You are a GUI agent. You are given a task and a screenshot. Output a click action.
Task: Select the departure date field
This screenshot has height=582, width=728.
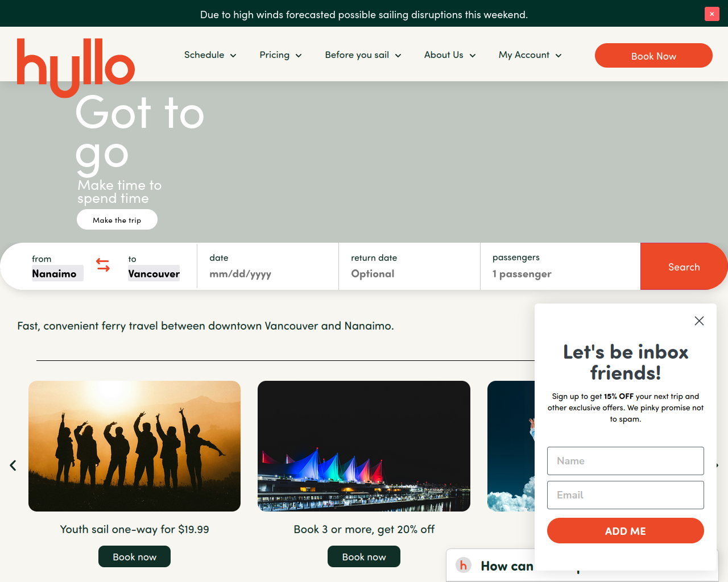(268, 267)
